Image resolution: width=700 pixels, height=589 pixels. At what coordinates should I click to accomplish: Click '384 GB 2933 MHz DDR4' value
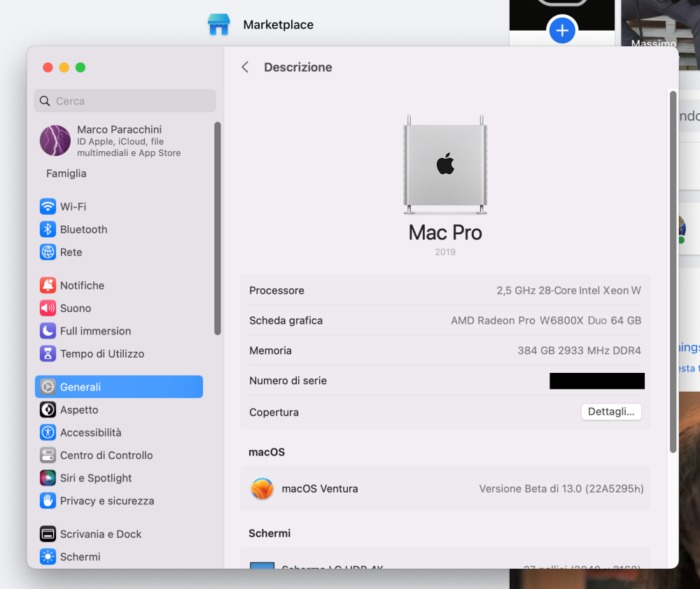click(579, 350)
